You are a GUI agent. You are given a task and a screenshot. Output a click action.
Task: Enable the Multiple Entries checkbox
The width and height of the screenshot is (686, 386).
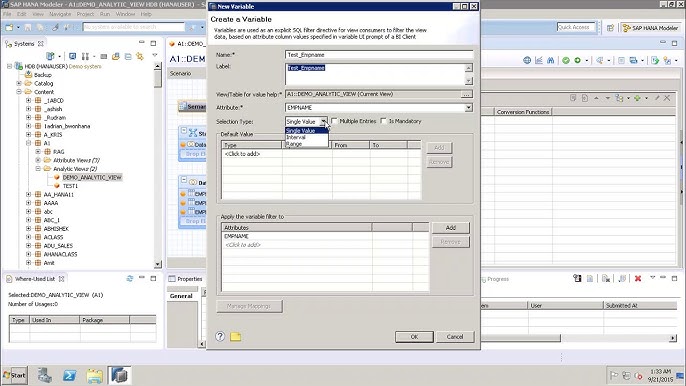pyautogui.click(x=334, y=121)
